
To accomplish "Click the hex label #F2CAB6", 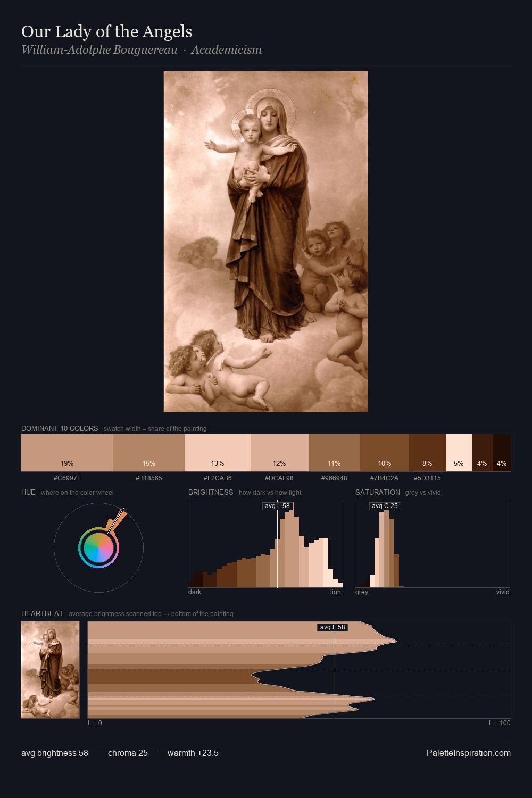I will coord(218,478).
